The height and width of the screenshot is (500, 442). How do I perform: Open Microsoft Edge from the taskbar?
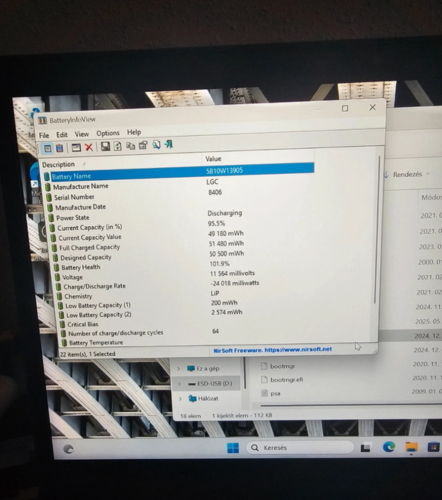389,446
